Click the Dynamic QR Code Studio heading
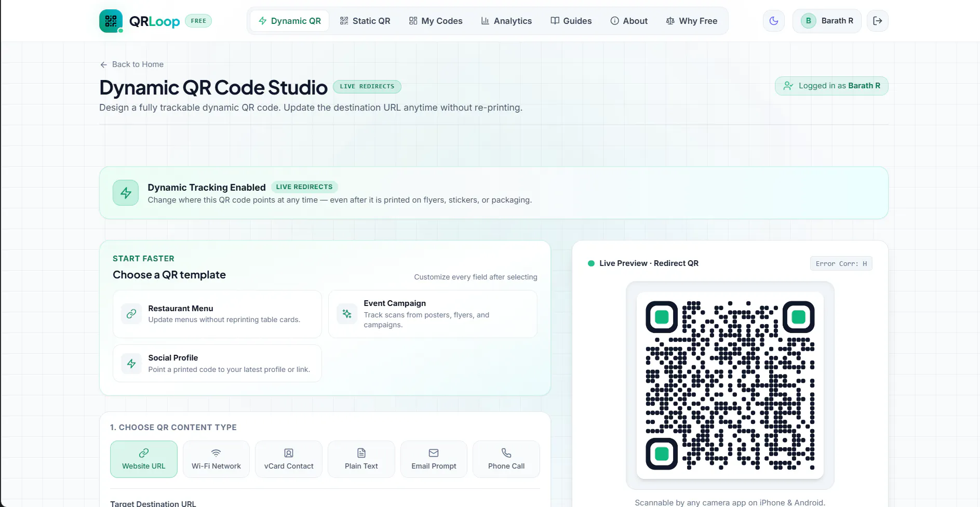This screenshot has height=507, width=980. point(213,88)
